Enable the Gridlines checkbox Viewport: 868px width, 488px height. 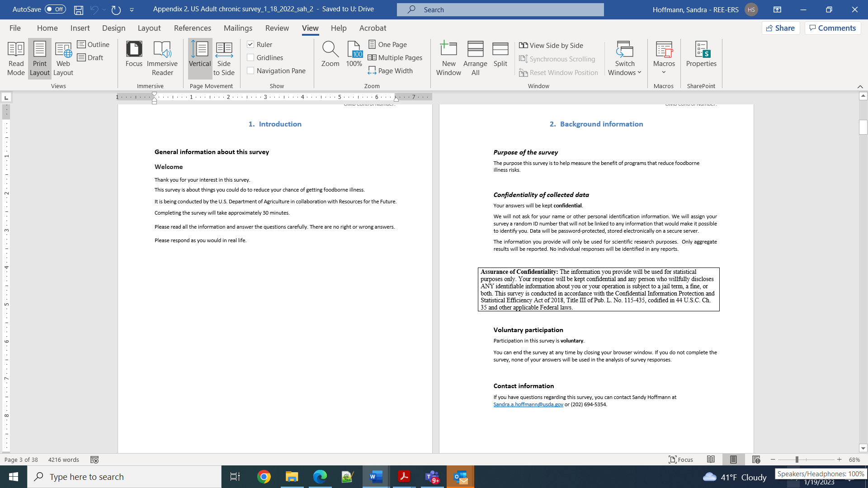pyautogui.click(x=250, y=57)
